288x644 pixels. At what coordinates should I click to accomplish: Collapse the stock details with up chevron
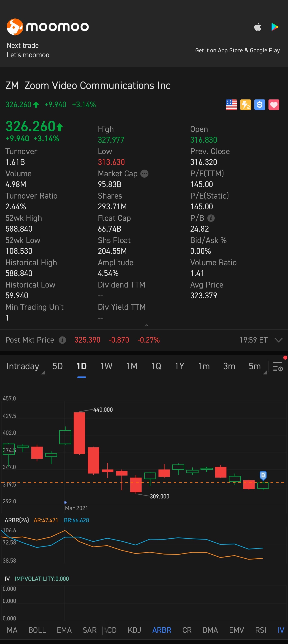click(x=147, y=325)
